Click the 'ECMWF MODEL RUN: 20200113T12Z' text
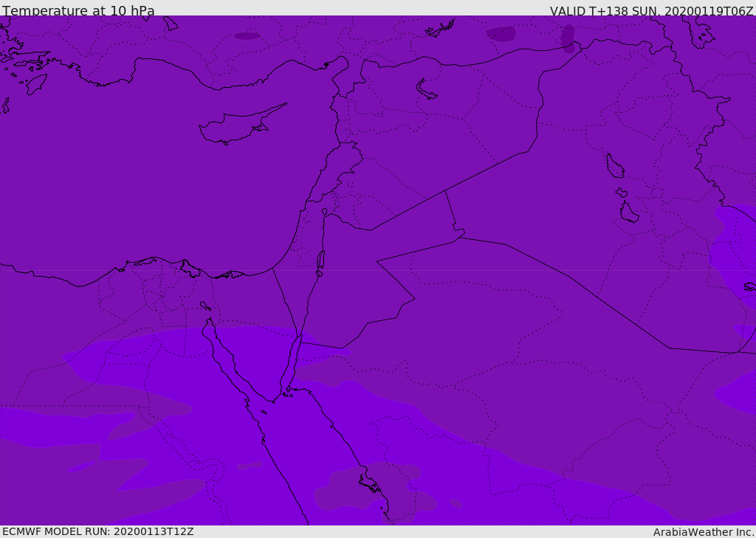 [x=98, y=531]
